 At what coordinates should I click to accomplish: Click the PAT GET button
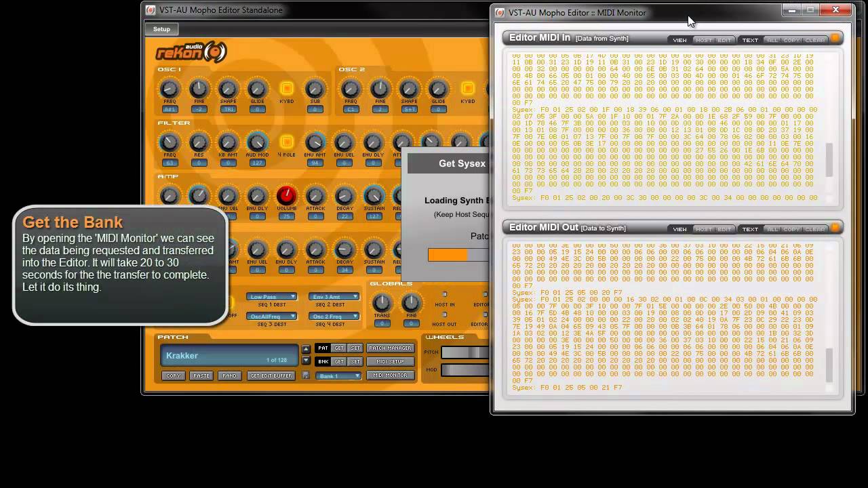(x=339, y=348)
